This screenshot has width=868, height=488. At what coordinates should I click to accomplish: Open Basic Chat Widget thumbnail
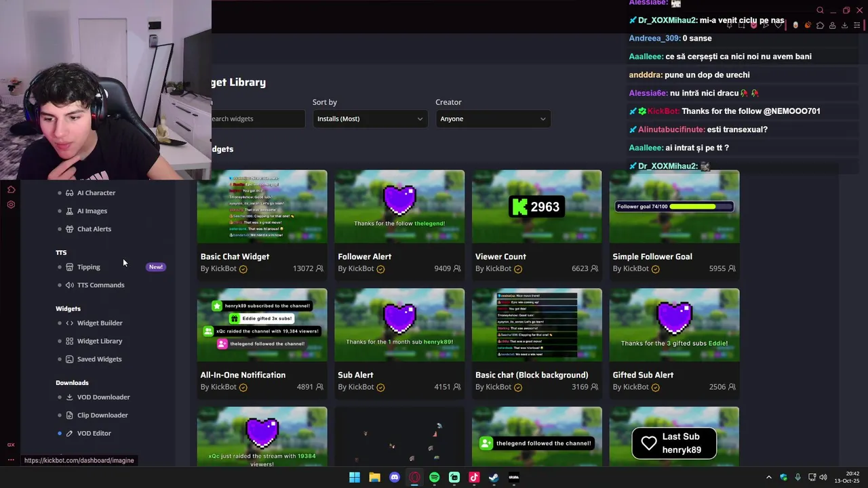pyautogui.click(x=262, y=207)
